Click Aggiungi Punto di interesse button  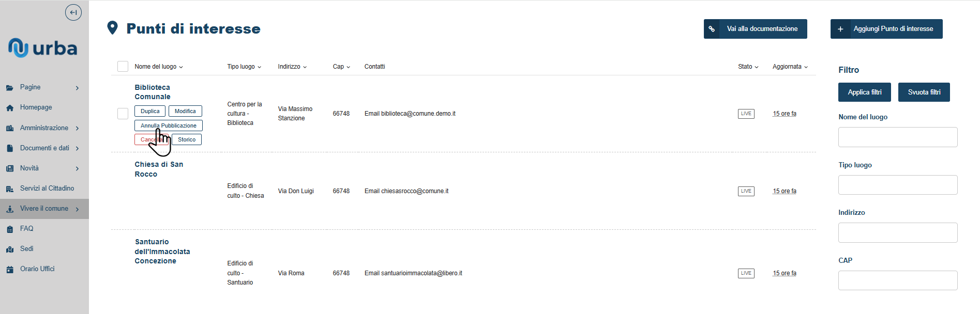pos(886,29)
